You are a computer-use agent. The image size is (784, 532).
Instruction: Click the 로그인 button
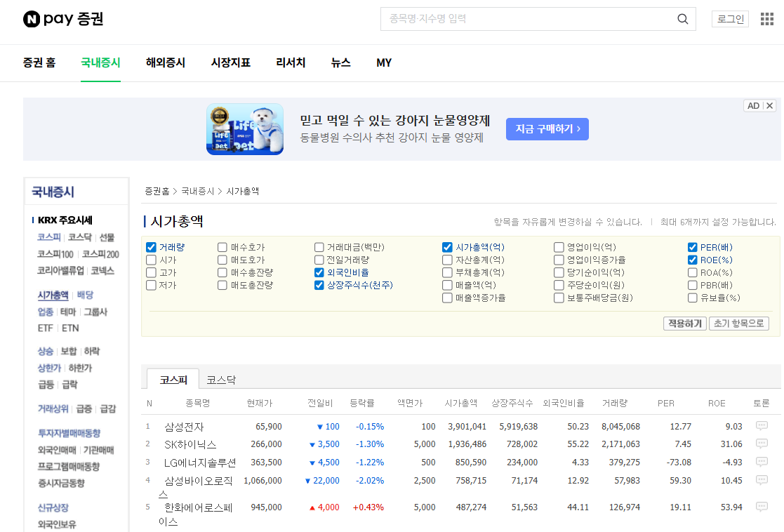point(730,19)
